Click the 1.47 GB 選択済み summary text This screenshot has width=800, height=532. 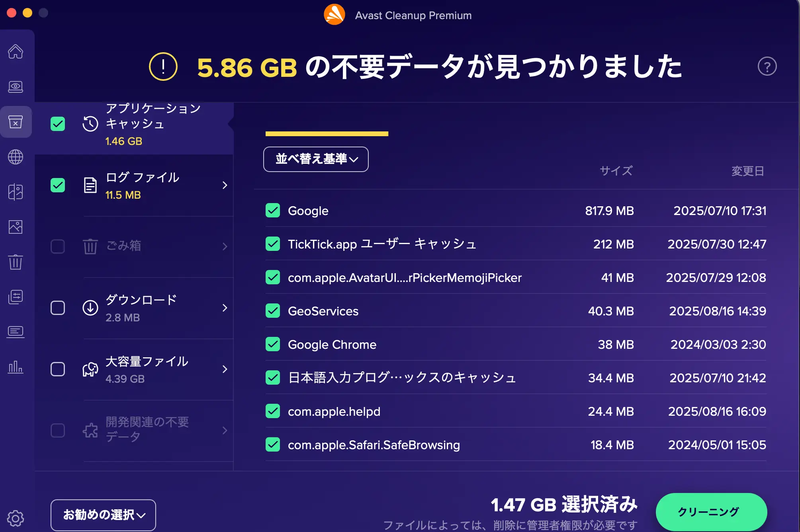pos(564,505)
